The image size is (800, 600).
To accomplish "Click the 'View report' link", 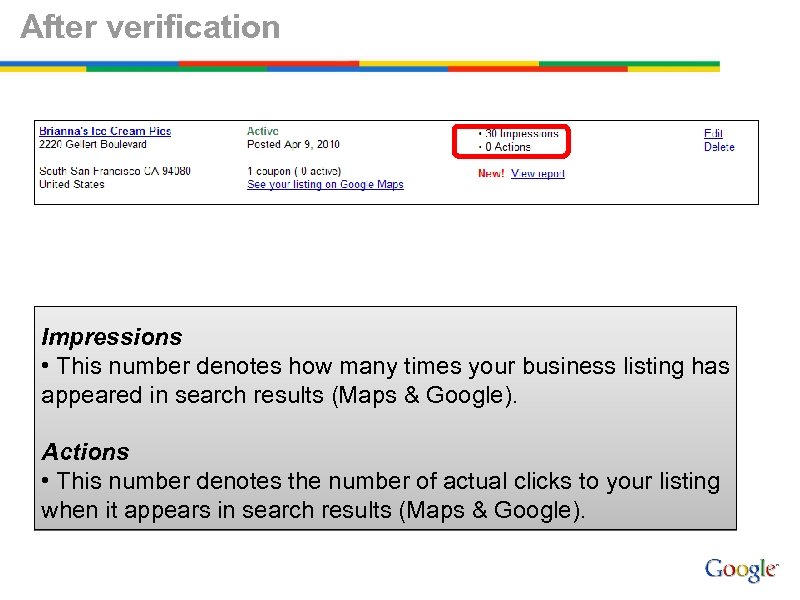I will click(536, 171).
